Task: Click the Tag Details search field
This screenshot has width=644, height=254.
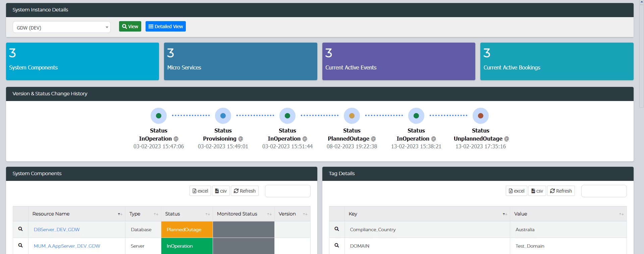Action: click(x=604, y=191)
